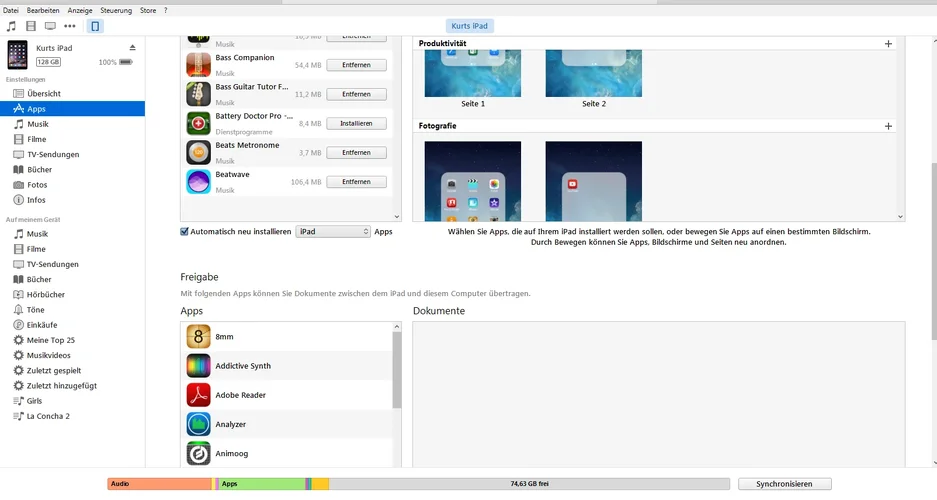Click the Synchronisieren button
Image resolution: width=937 pixels, height=500 pixels.
[785, 484]
